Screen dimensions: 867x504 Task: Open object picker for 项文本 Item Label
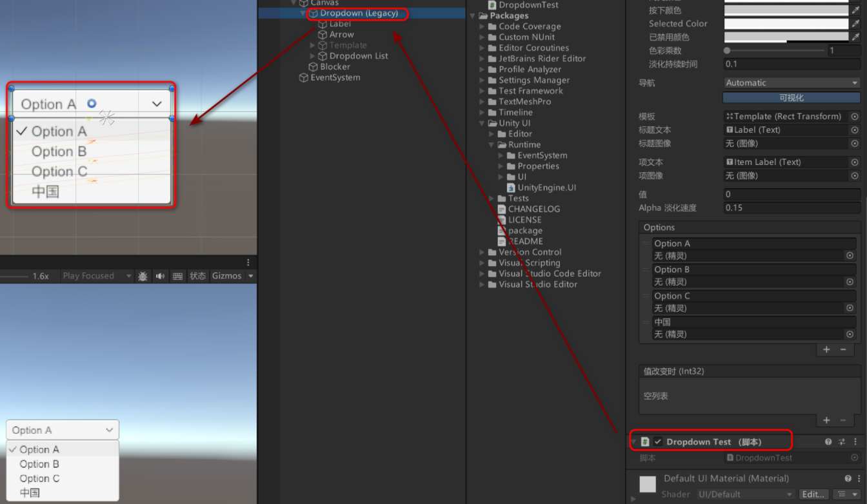(855, 162)
